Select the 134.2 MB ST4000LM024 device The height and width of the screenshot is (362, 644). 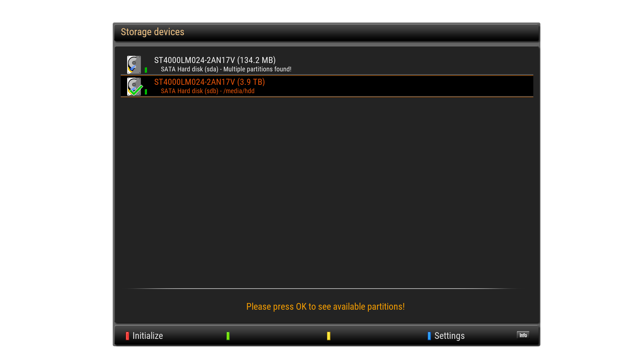(327, 64)
